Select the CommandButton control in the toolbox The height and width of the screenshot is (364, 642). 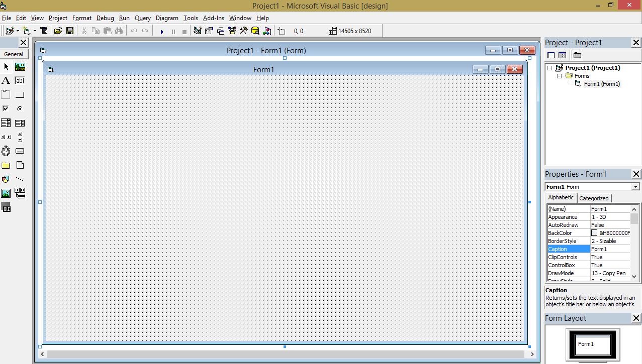click(x=20, y=94)
